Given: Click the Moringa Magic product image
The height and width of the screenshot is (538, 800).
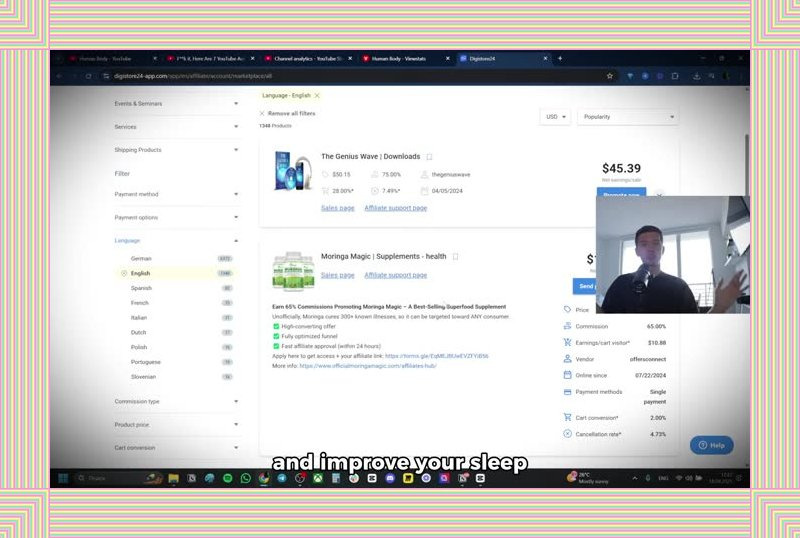Looking at the screenshot, I should click(293, 271).
